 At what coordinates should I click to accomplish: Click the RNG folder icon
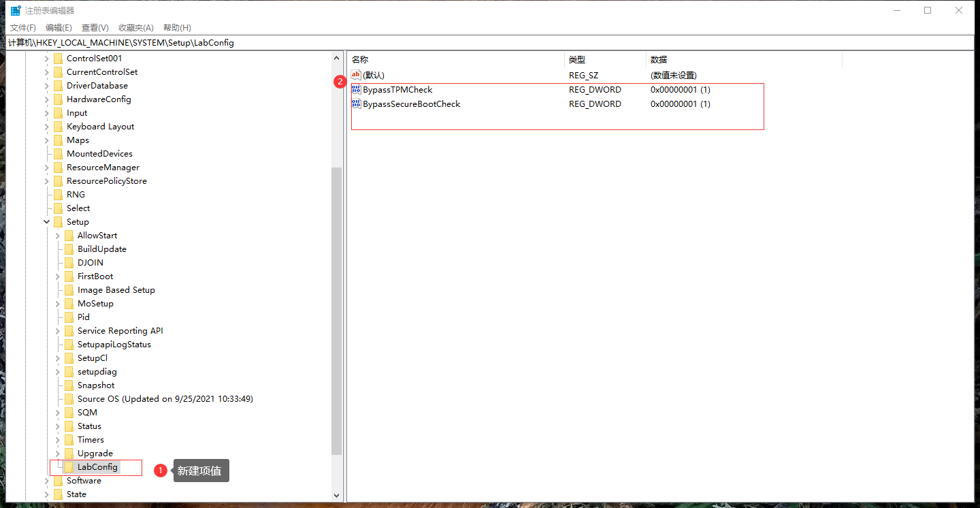pos(58,194)
